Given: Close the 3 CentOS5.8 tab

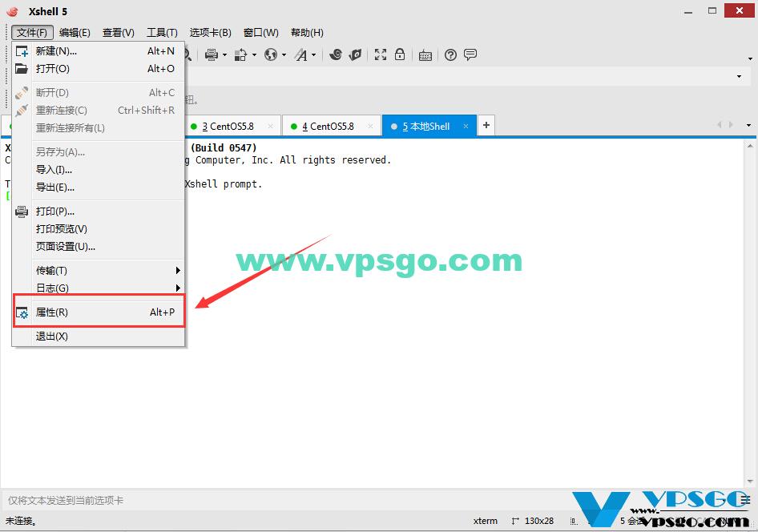Looking at the screenshot, I should coord(271,127).
